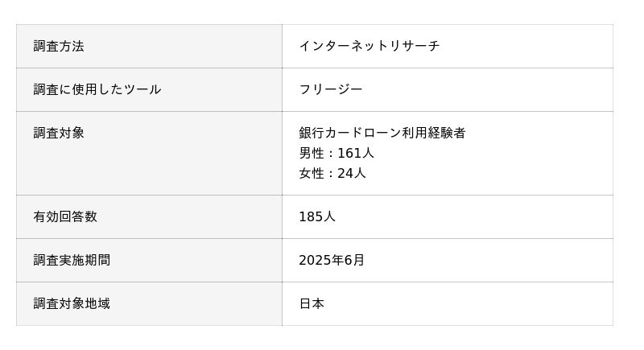Select the フリージー tool name
The width and height of the screenshot is (644, 350).
[x=331, y=90]
